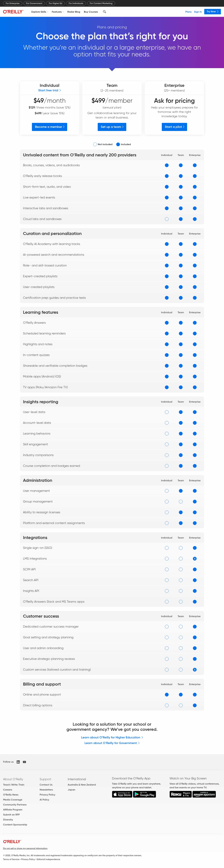224x868 pixels.
Task: Expand the Explore Skills dropdown
Action: [40, 12]
